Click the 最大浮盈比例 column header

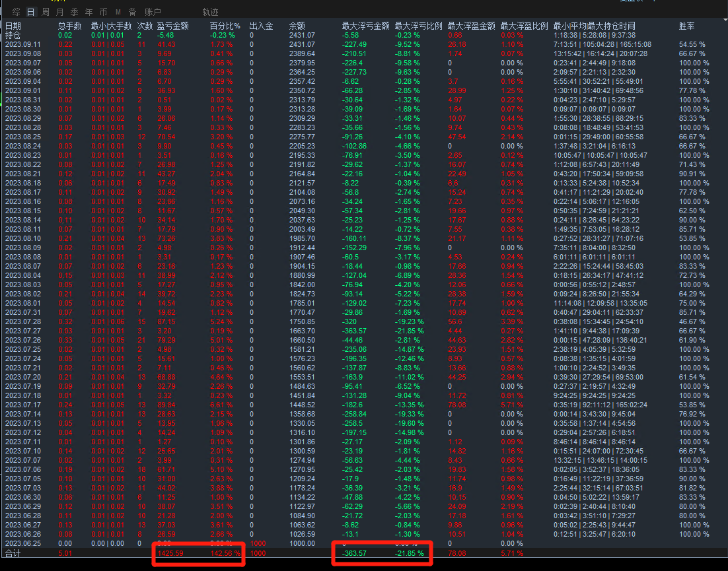click(524, 26)
